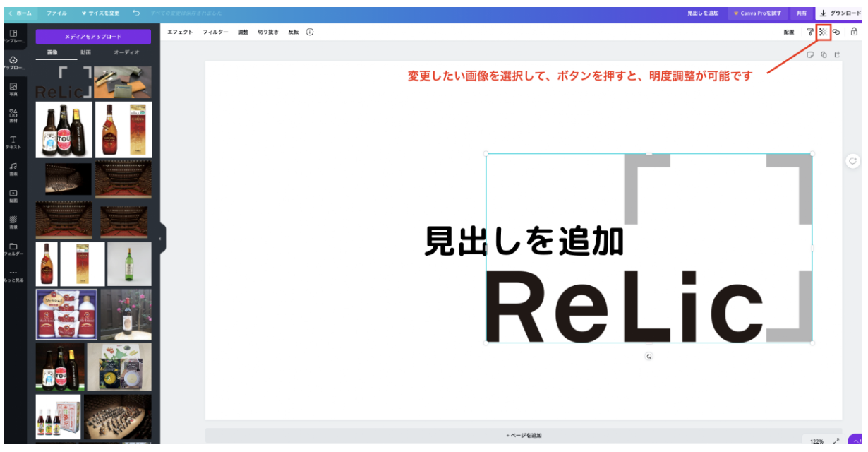The height and width of the screenshot is (452, 868).
Task: Click the 見出しを追加 design title field
Action: click(703, 13)
